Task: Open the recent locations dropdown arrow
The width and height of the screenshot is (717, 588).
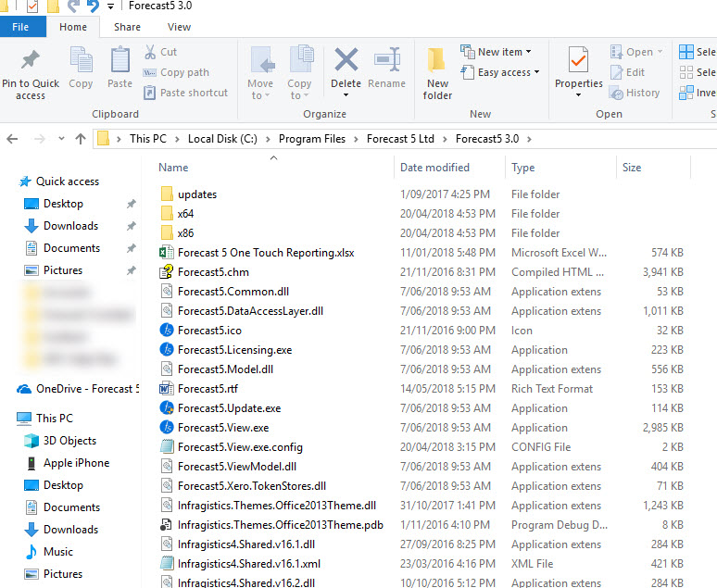Action: pyautogui.click(x=61, y=139)
